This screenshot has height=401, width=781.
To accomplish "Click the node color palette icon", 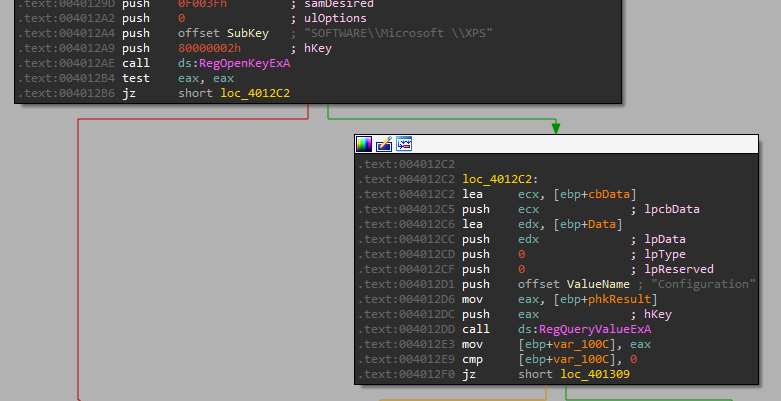I will coord(364,144).
